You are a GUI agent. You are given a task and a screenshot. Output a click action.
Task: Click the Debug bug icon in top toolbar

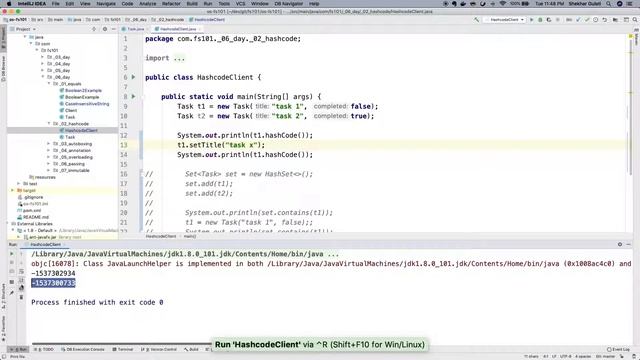pos(540,20)
